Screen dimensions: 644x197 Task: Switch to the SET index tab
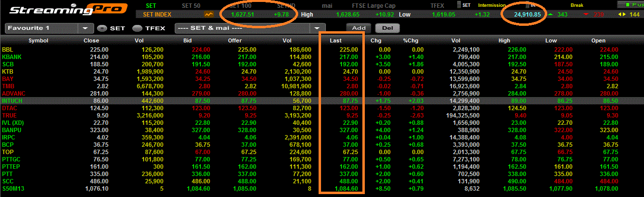pos(151,5)
